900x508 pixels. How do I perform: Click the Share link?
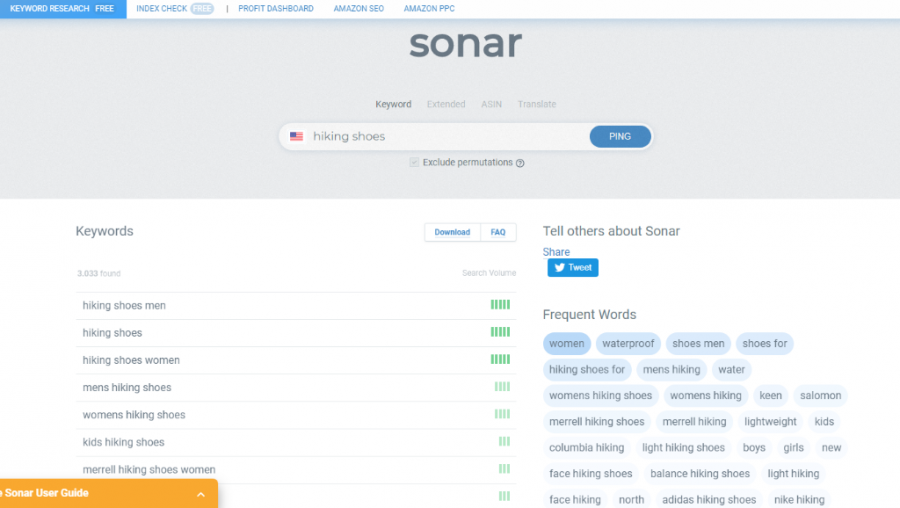pyautogui.click(x=556, y=252)
